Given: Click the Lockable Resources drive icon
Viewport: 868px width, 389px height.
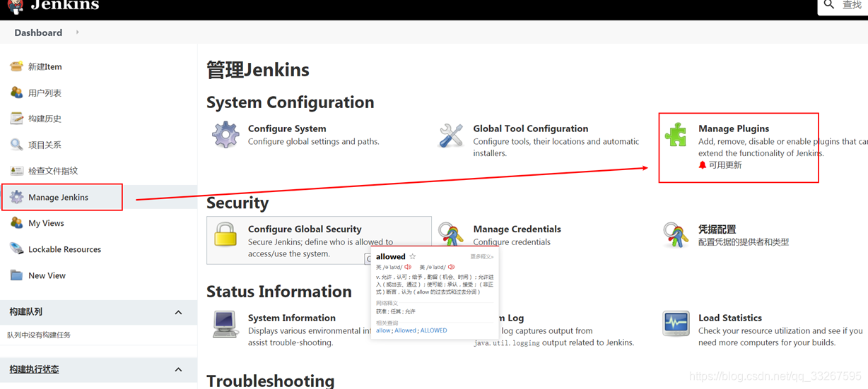Looking at the screenshot, I should (x=16, y=249).
